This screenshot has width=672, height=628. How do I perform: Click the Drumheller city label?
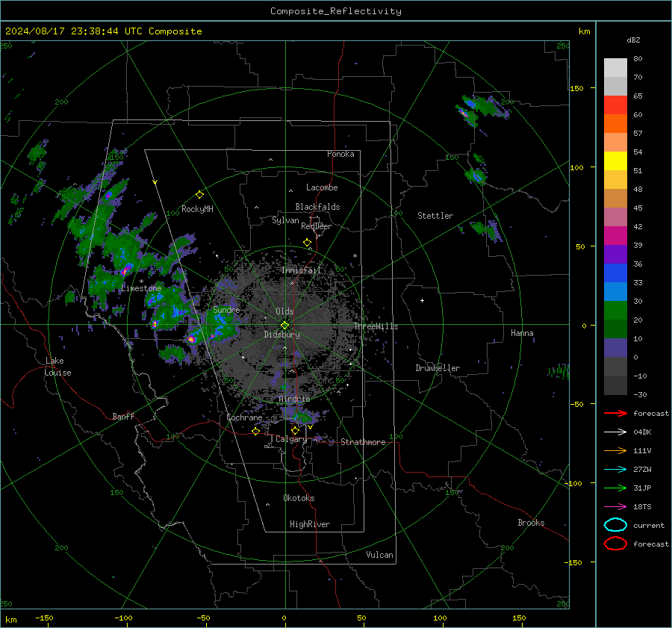point(438,368)
